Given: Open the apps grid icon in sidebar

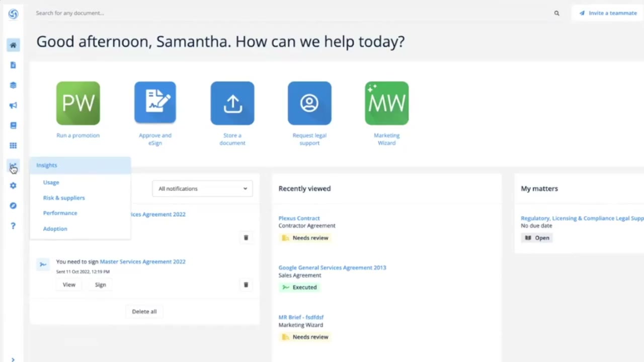Looking at the screenshot, I should click(x=13, y=145).
